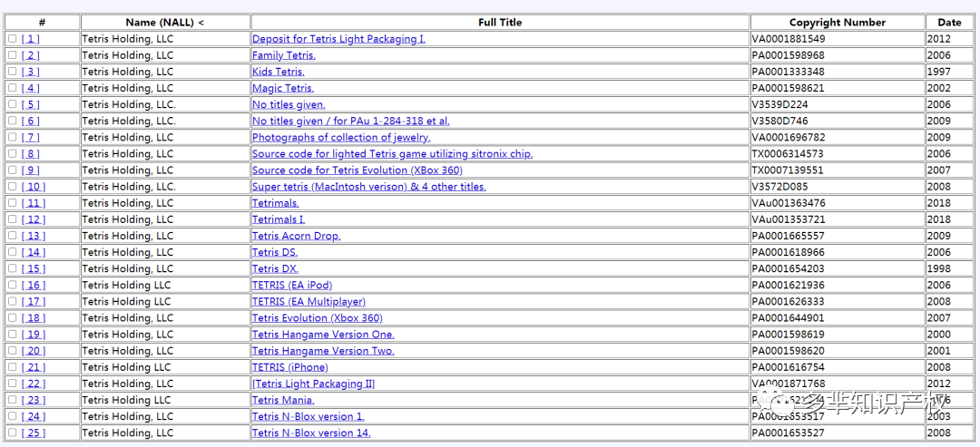The height and width of the screenshot is (447, 980).
Task: Open the 'Family Tetris.' title link
Action: (x=284, y=55)
